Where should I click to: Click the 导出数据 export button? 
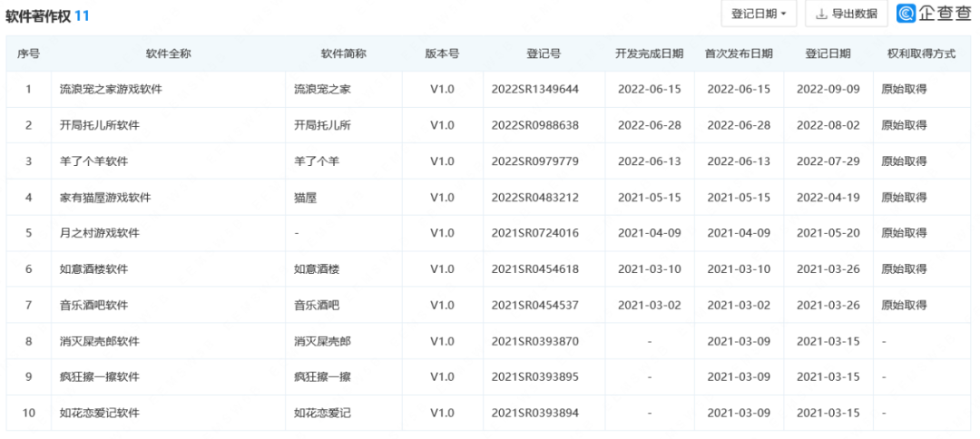point(847,14)
